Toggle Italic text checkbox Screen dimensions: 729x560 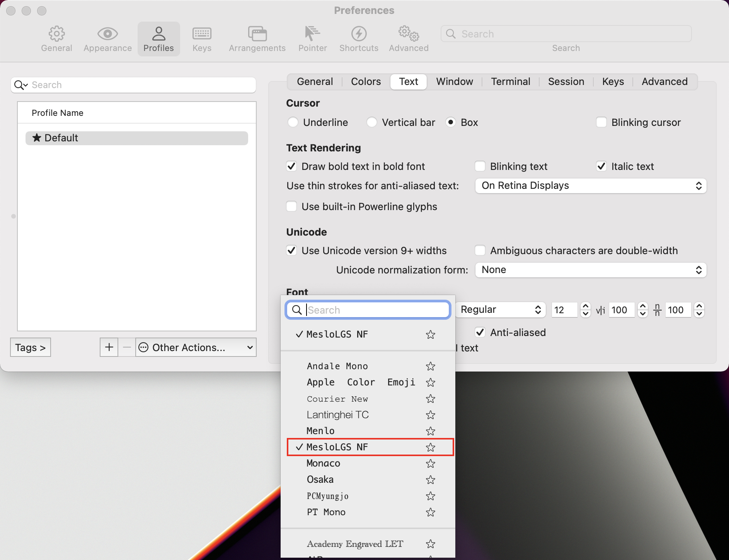601,166
